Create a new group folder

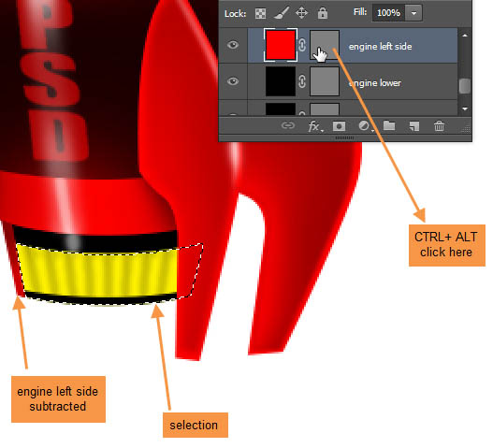(x=389, y=125)
